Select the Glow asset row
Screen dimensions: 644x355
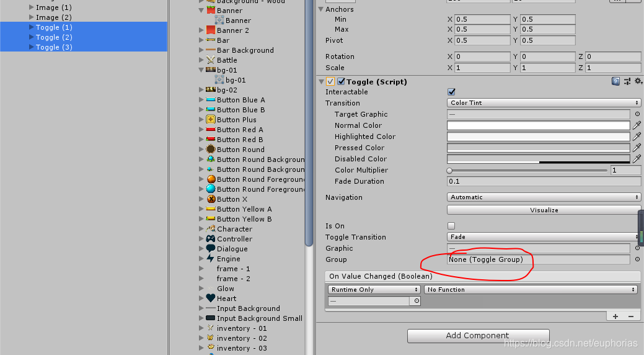226,289
